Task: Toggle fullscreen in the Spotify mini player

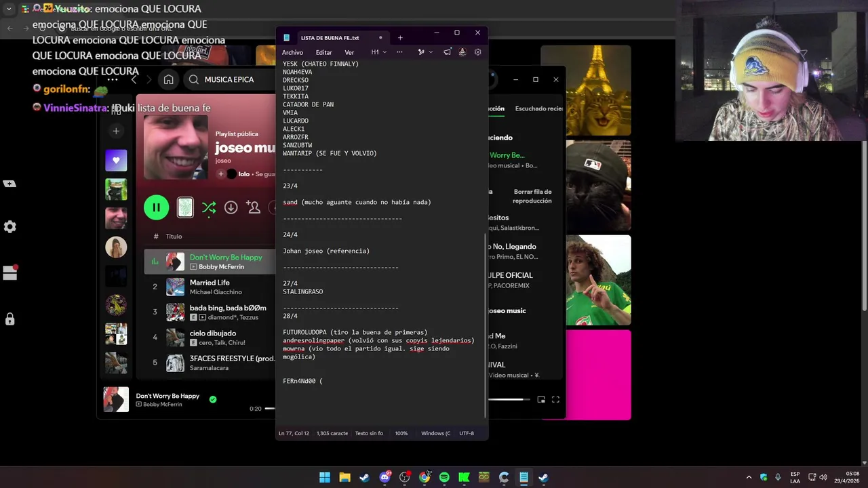Action: (555, 400)
